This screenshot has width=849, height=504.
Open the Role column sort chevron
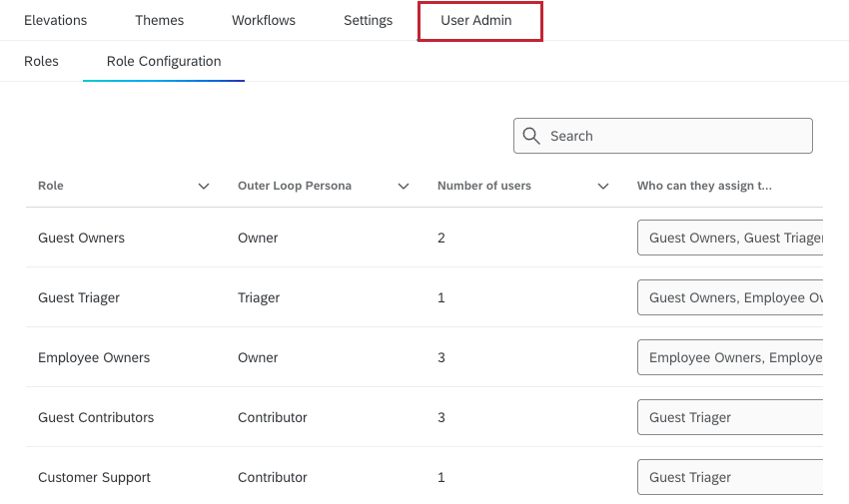click(204, 187)
